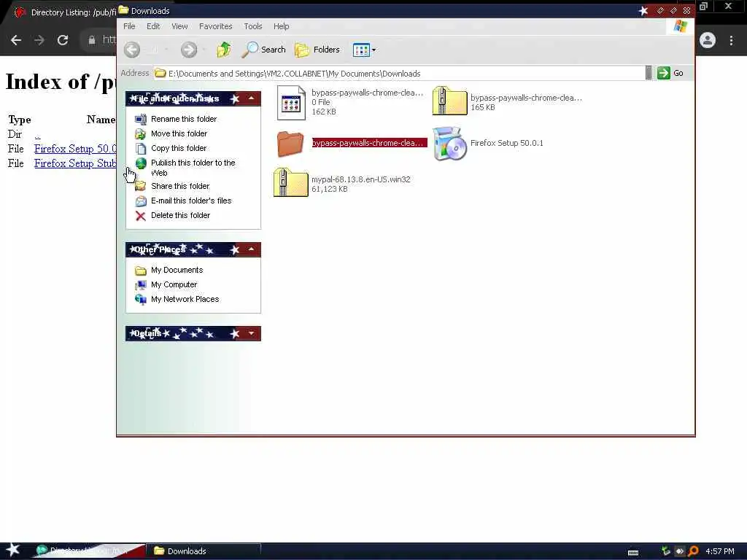Screen dimensions: 747x560
Task: Switch to Directory Listing taskbar button
Action: point(88,551)
